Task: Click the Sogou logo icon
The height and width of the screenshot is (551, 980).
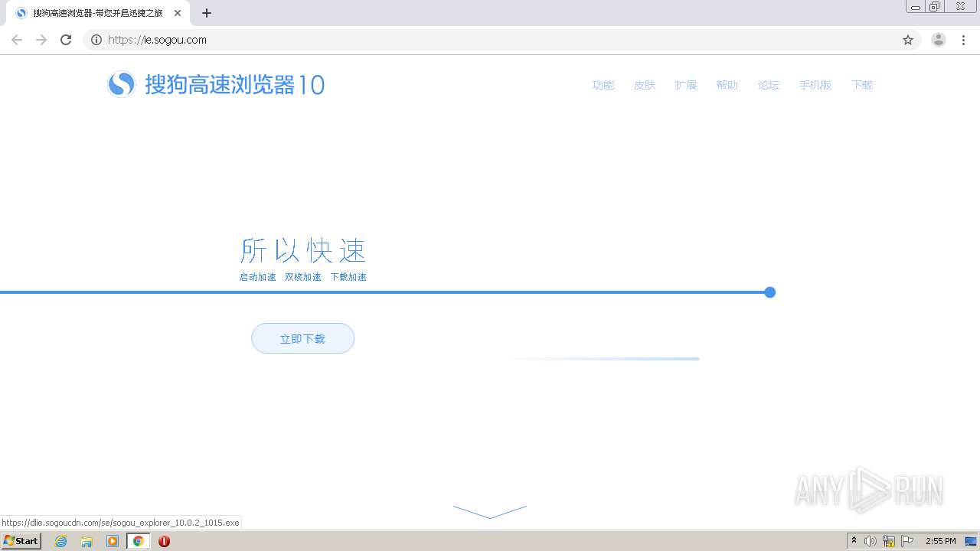Action: tap(122, 84)
